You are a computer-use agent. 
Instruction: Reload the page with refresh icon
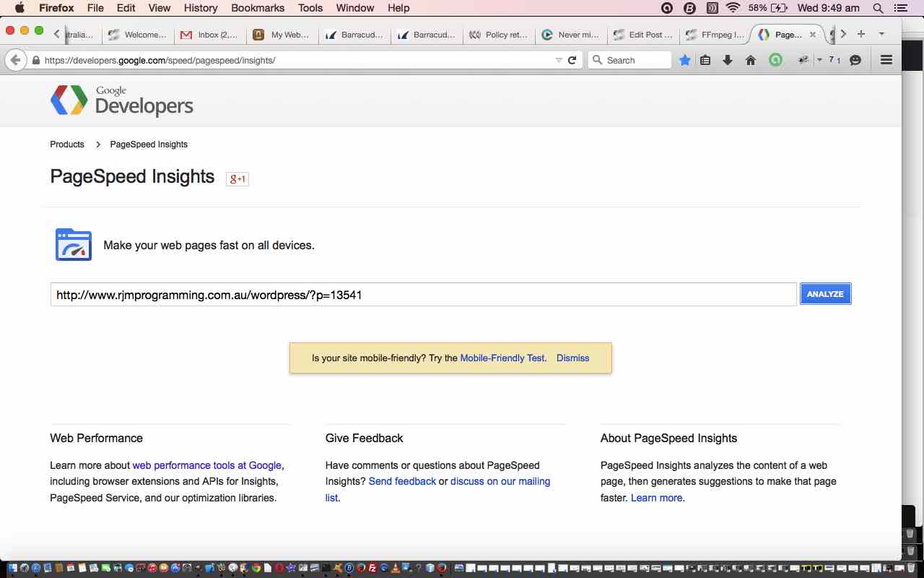572,60
